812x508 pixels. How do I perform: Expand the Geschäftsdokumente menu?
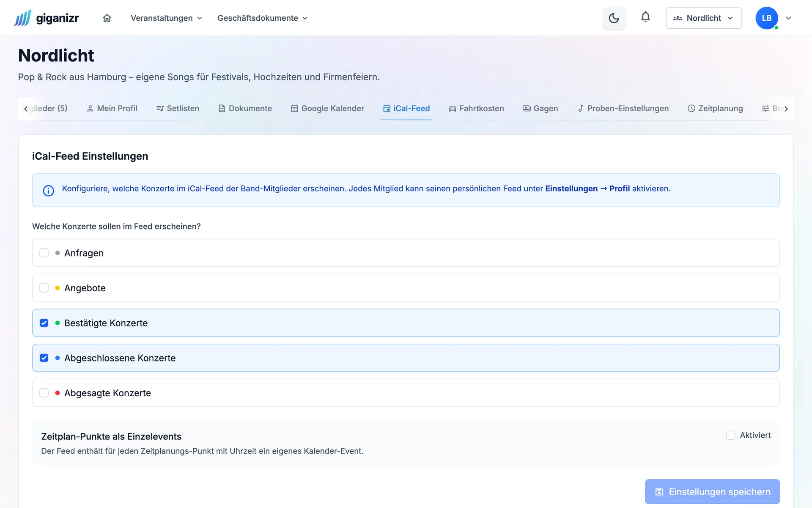click(x=262, y=18)
